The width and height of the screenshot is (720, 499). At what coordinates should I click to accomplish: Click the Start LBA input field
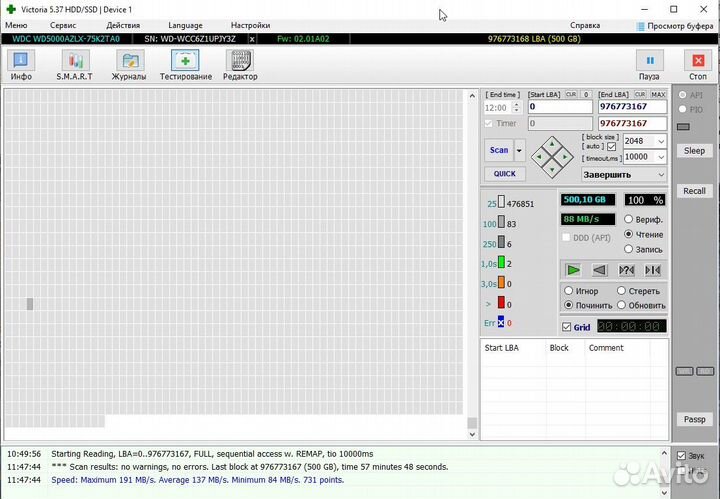(560, 107)
